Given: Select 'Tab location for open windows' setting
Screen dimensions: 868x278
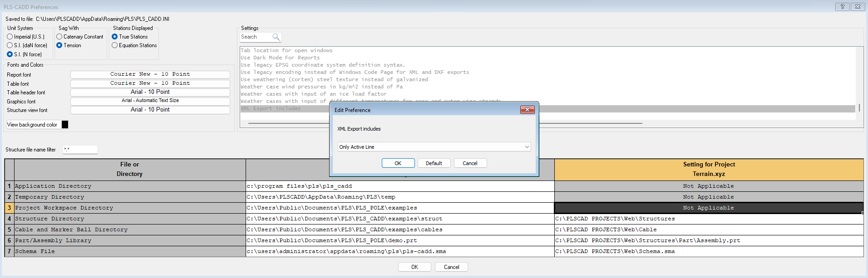Looking at the screenshot, I should 286,50.
